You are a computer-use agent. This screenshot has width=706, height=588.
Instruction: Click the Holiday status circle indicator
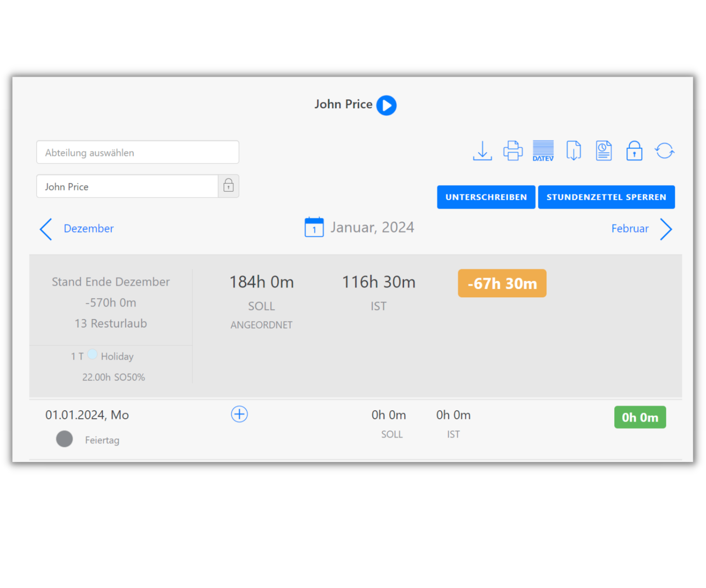93,354
